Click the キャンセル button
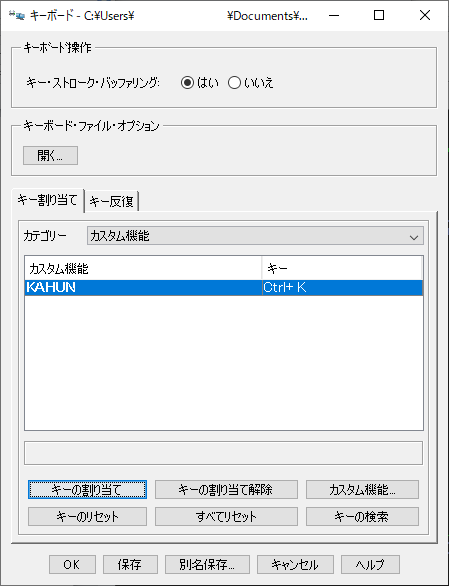This screenshot has height=586, width=449. click(295, 564)
